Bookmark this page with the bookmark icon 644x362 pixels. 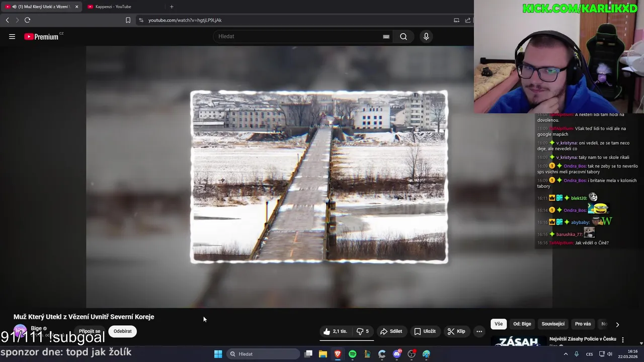[x=128, y=20]
